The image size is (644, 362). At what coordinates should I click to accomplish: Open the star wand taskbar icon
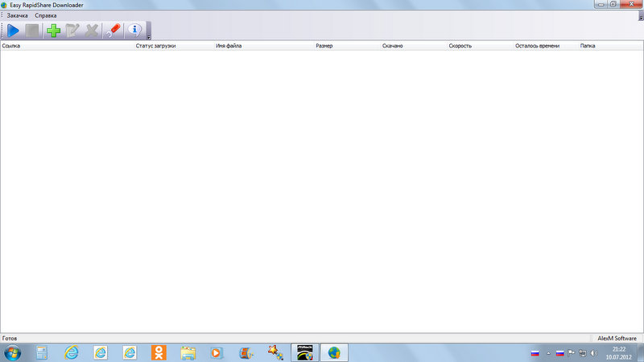(275, 353)
